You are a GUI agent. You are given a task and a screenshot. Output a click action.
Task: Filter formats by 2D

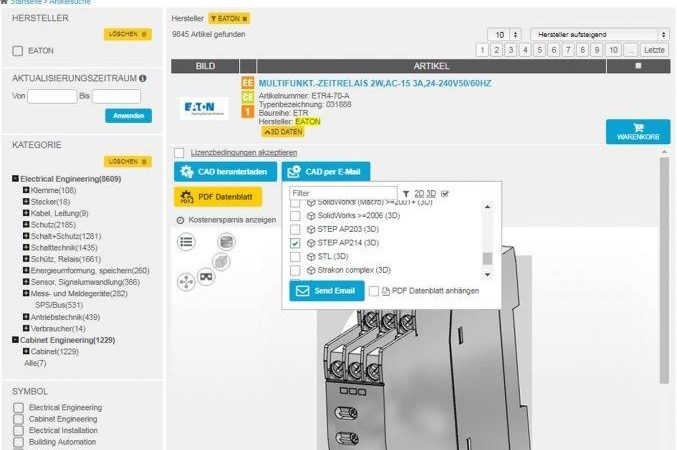(419, 194)
